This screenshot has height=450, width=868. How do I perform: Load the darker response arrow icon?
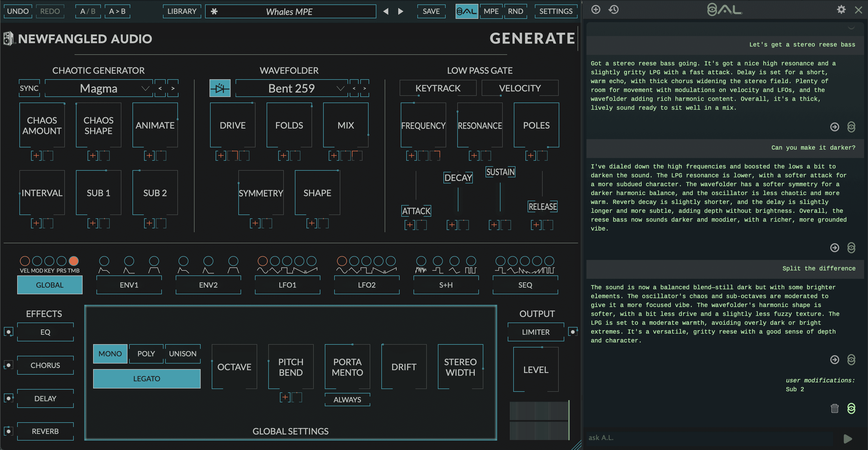tap(834, 248)
